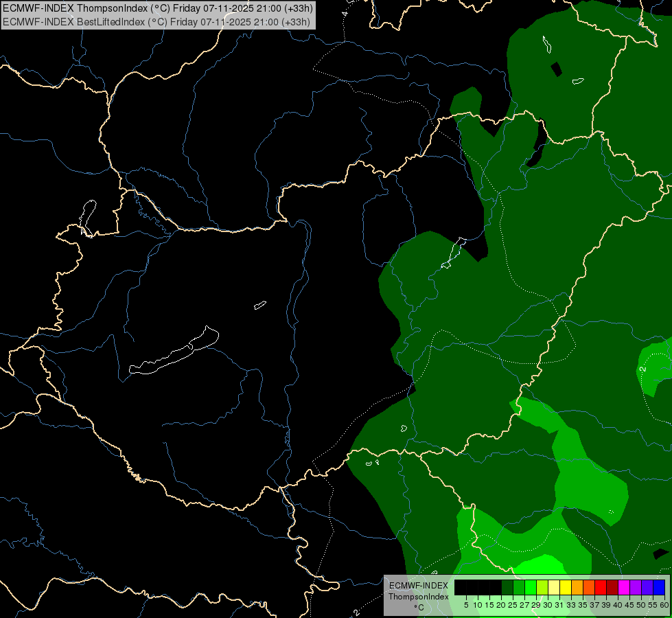The image size is (672, 618).
Task: Click the contour label 2 at right edge
Action: click(642, 369)
